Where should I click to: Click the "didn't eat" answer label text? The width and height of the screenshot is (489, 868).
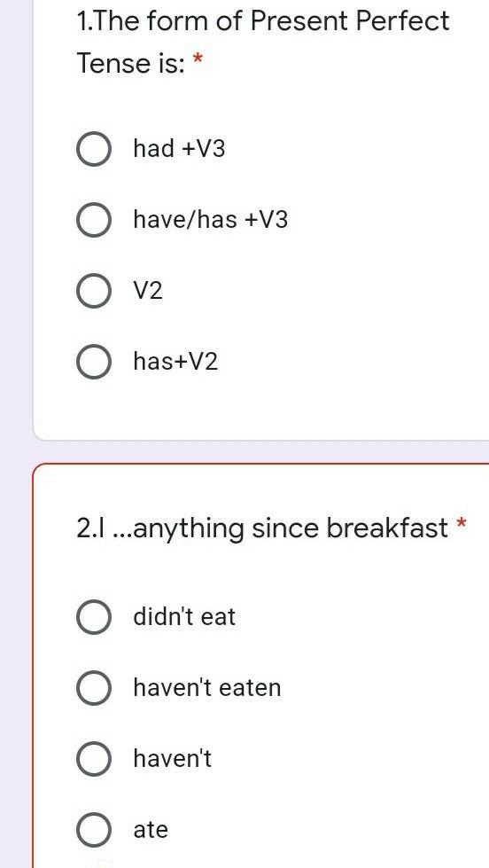point(184,617)
